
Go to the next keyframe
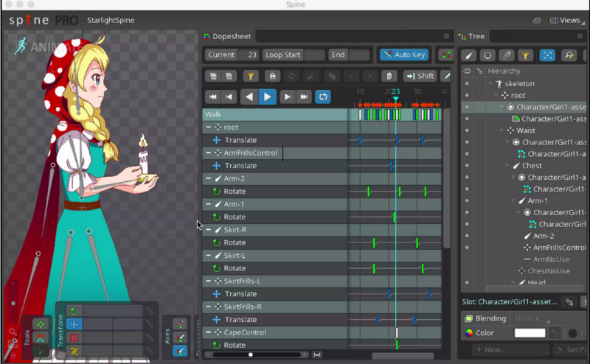click(x=287, y=97)
